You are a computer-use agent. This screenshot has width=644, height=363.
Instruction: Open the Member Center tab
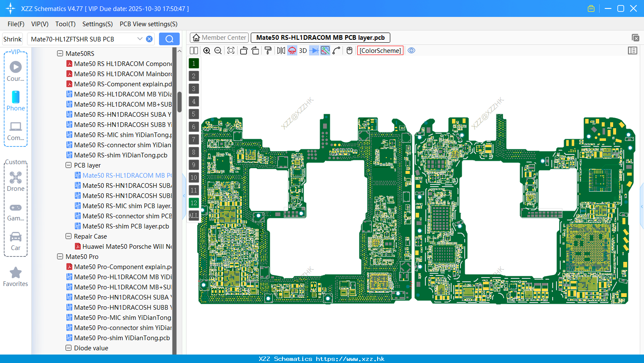[x=219, y=38]
